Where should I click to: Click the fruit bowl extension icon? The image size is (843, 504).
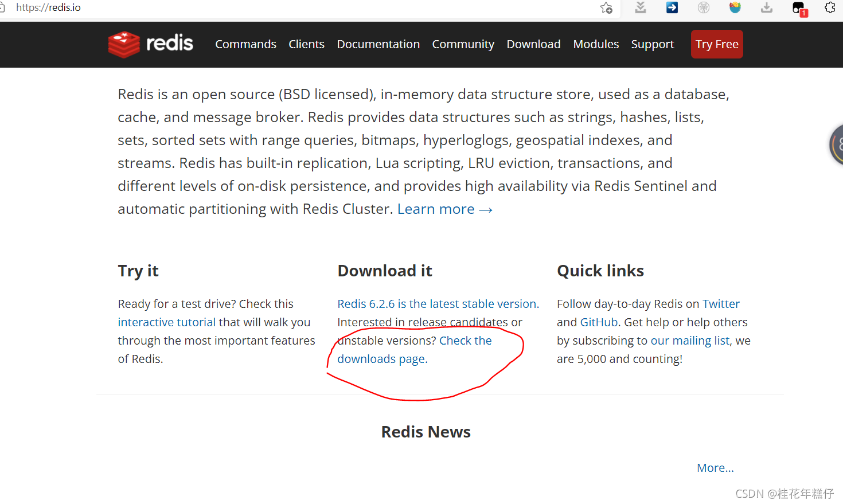tap(735, 7)
